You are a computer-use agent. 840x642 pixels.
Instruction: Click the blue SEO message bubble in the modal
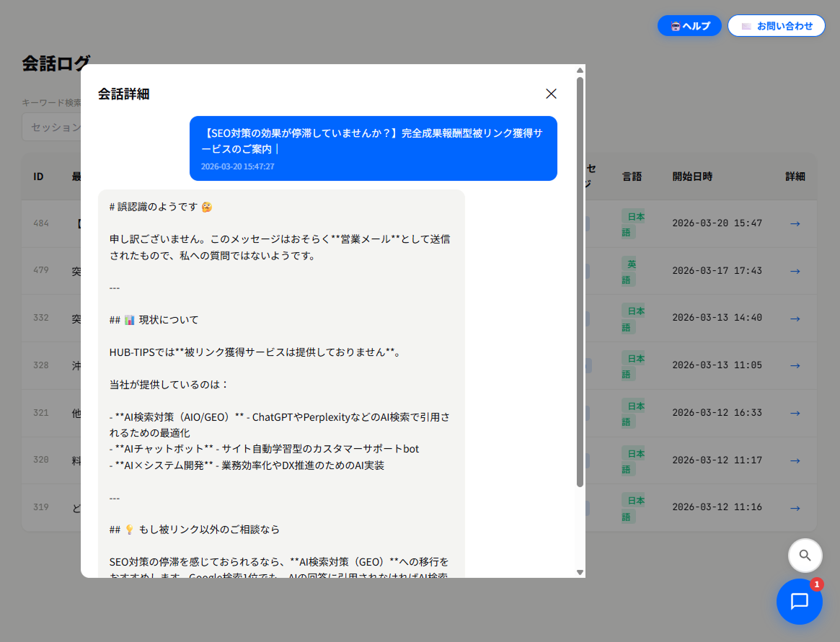point(373,148)
